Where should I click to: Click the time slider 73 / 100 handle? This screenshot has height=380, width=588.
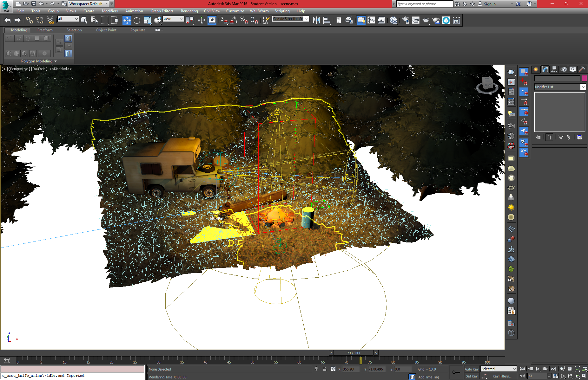pyautogui.click(x=353, y=353)
